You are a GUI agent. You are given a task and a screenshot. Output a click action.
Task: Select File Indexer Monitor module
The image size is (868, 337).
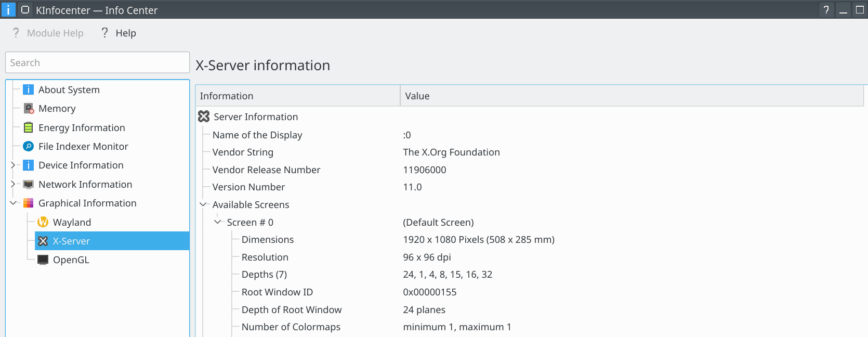click(x=83, y=147)
